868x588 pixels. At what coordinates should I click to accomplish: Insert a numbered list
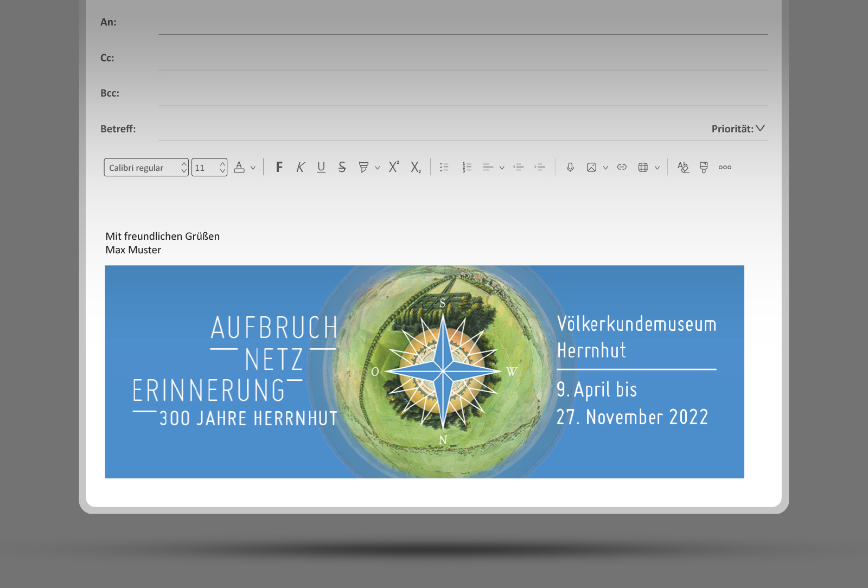(467, 167)
